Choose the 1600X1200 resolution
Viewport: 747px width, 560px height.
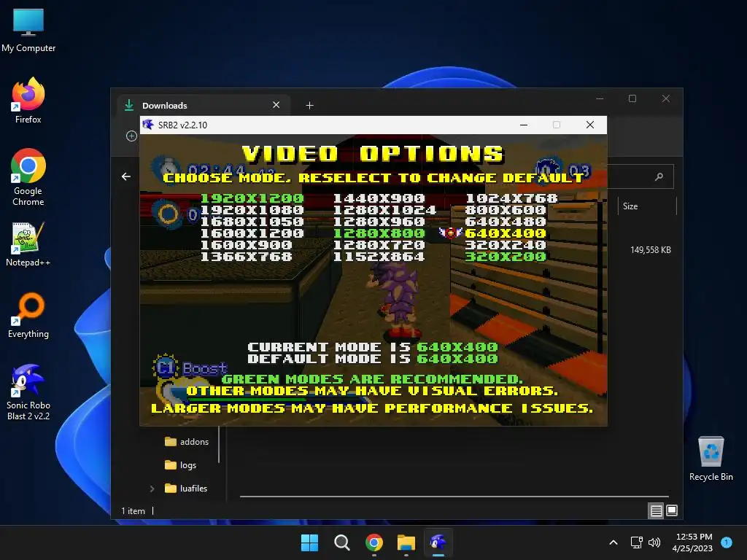tap(252, 233)
